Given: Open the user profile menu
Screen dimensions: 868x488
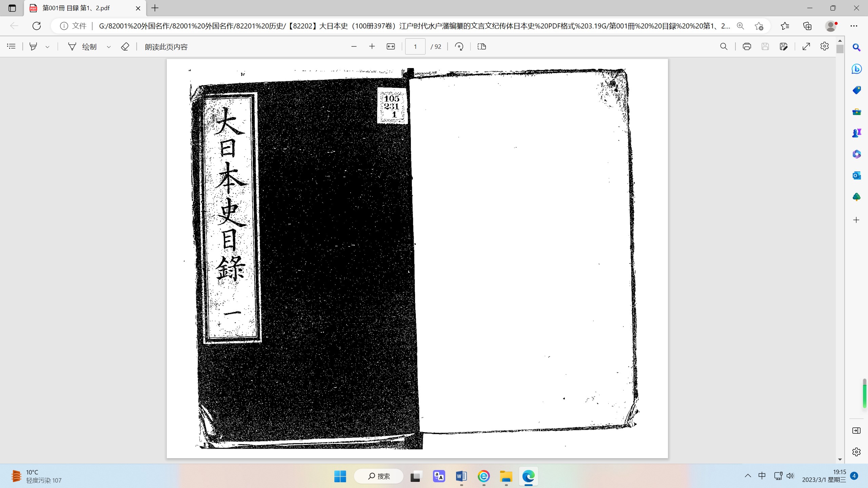Looking at the screenshot, I should (x=831, y=26).
